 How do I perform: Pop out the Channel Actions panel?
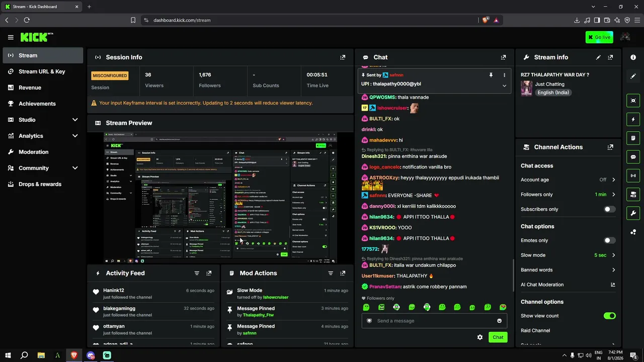tap(610, 147)
